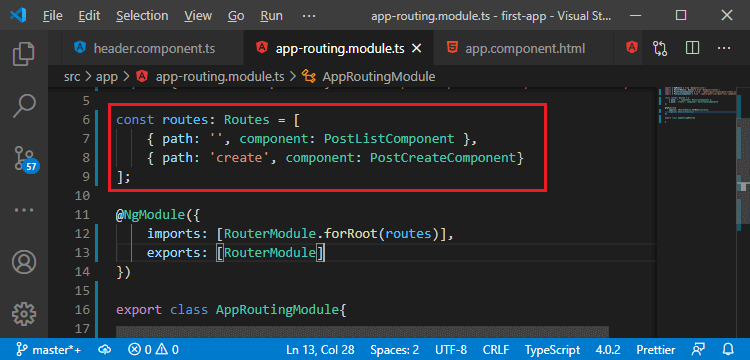The width and height of the screenshot is (750, 360).
Task: Click TypeScript version 4.0.2
Action: click(608, 349)
